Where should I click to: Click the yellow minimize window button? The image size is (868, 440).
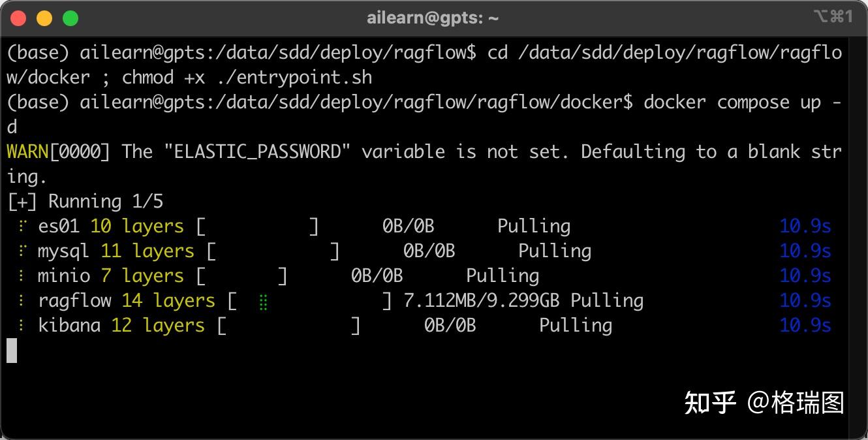point(44,18)
